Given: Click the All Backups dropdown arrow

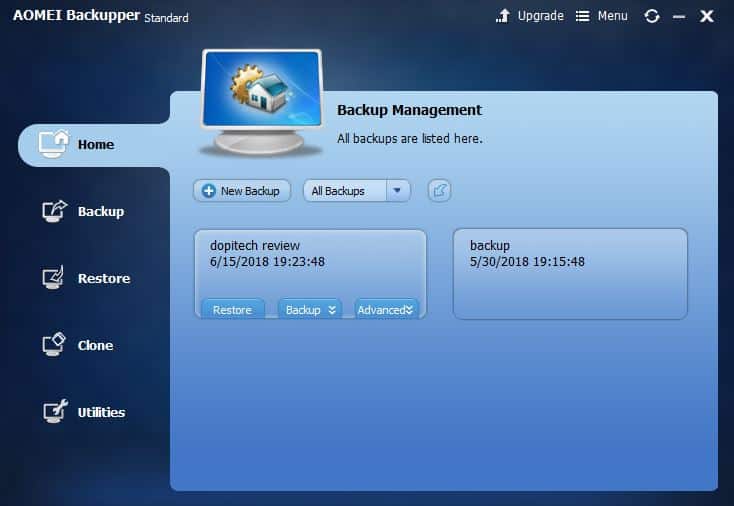Looking at the screenshot, I should click(x=397, y=191).
